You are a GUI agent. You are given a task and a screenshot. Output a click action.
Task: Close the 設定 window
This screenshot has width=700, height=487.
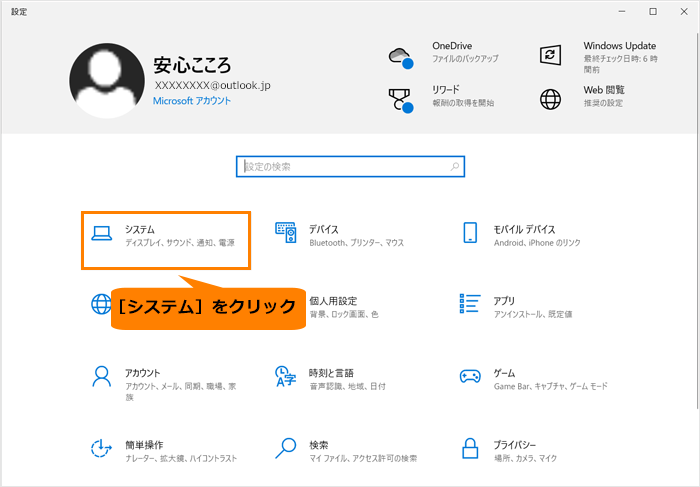pos(684,12)
